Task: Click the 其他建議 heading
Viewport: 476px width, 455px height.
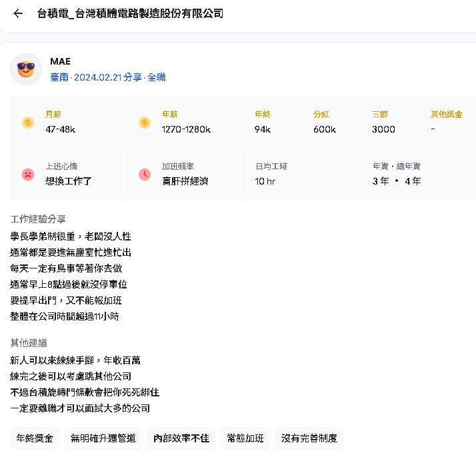Action: pyautogui.click(x=29, y=343)
